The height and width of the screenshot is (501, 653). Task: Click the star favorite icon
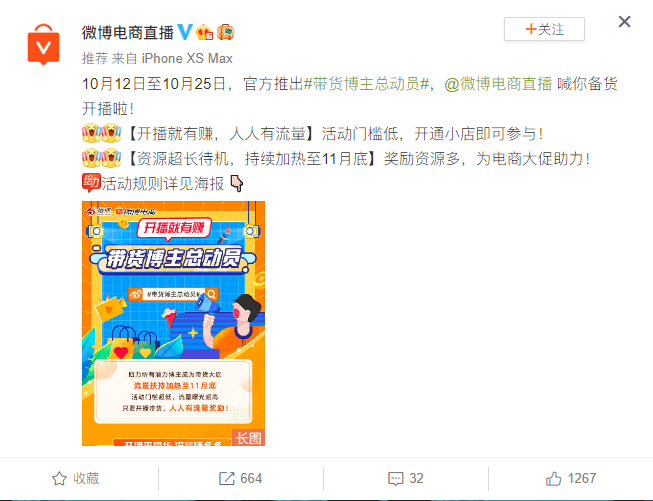(59, 479)
